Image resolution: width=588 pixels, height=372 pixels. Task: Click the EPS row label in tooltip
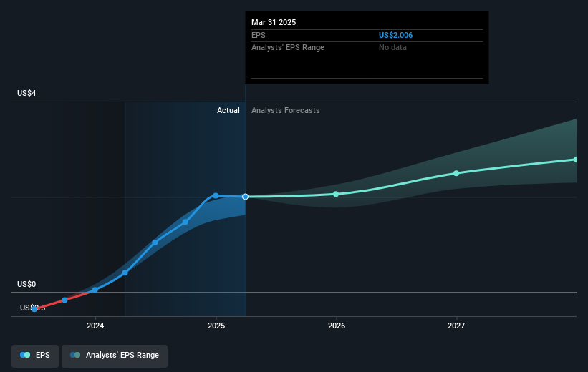pyautogui.click(x=259, y=35)
